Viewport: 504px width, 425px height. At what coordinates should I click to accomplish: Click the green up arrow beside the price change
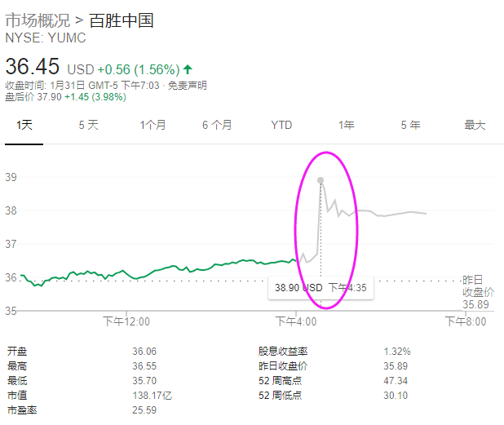pos(188,69)
